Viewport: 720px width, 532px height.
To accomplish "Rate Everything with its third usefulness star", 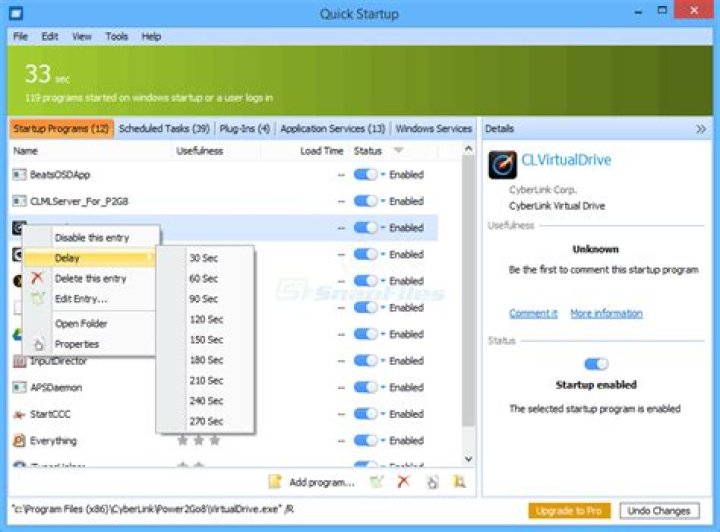I will pos(214,441).
